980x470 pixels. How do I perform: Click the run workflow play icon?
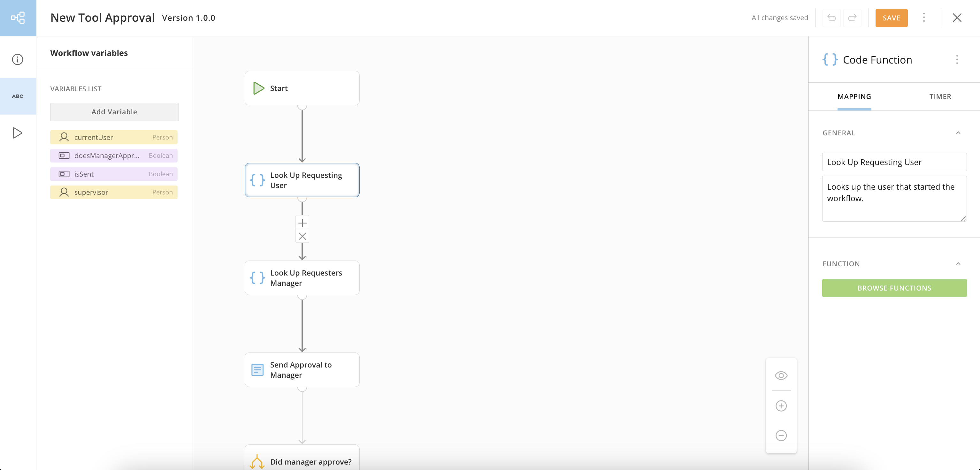[x=18, y=133]
